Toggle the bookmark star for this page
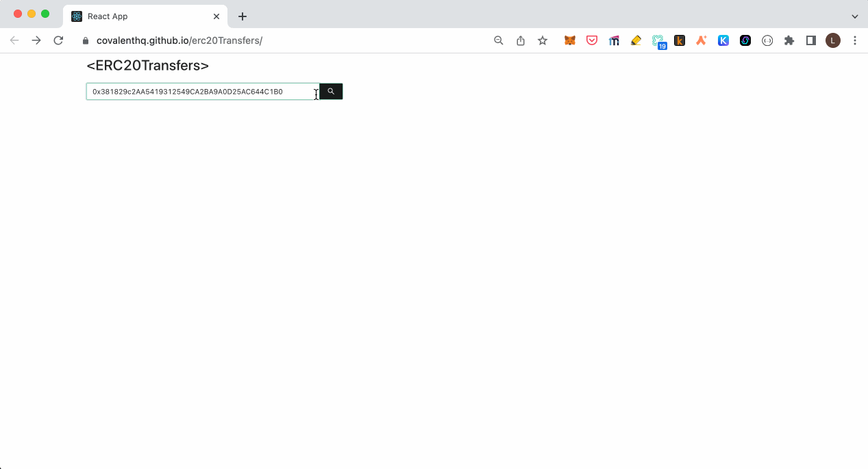 (542, 40)
